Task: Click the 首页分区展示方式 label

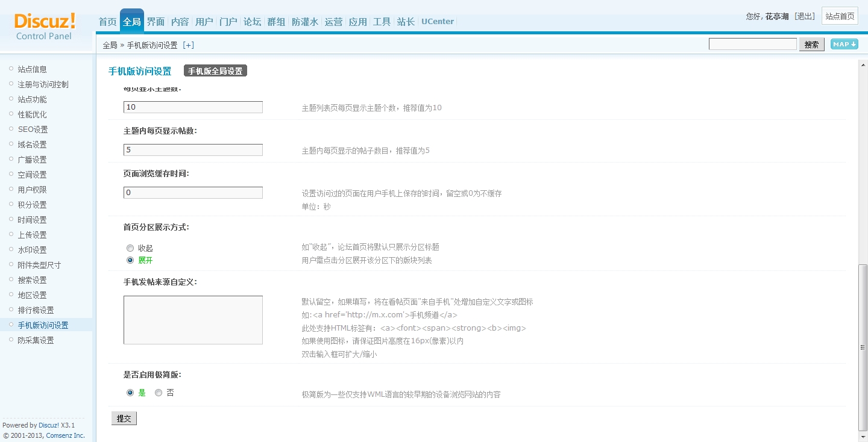Action: point(156,227)
